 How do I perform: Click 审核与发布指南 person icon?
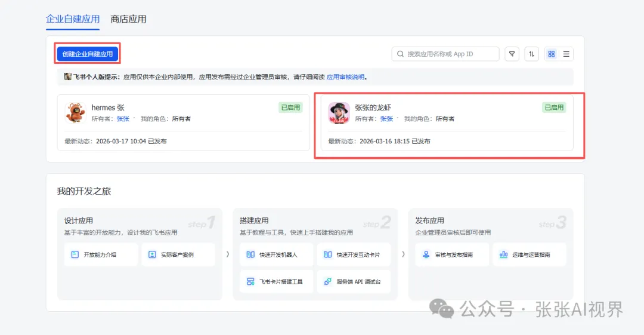426,255
